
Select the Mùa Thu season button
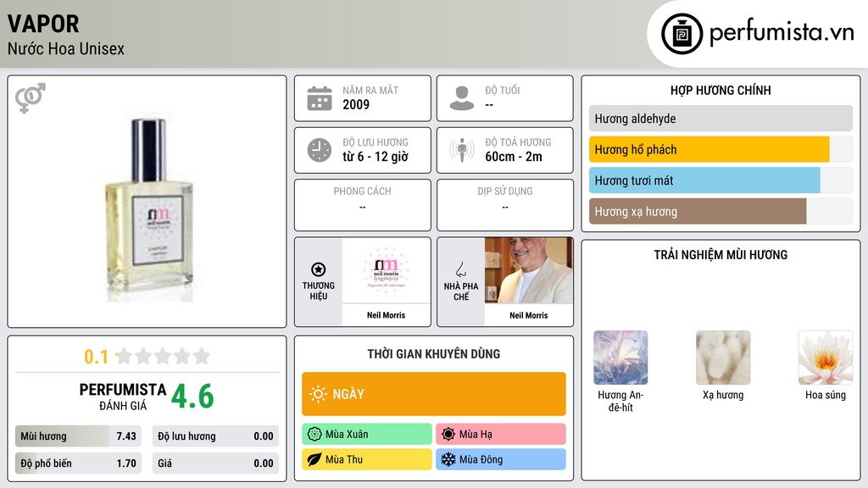(367, 459)
